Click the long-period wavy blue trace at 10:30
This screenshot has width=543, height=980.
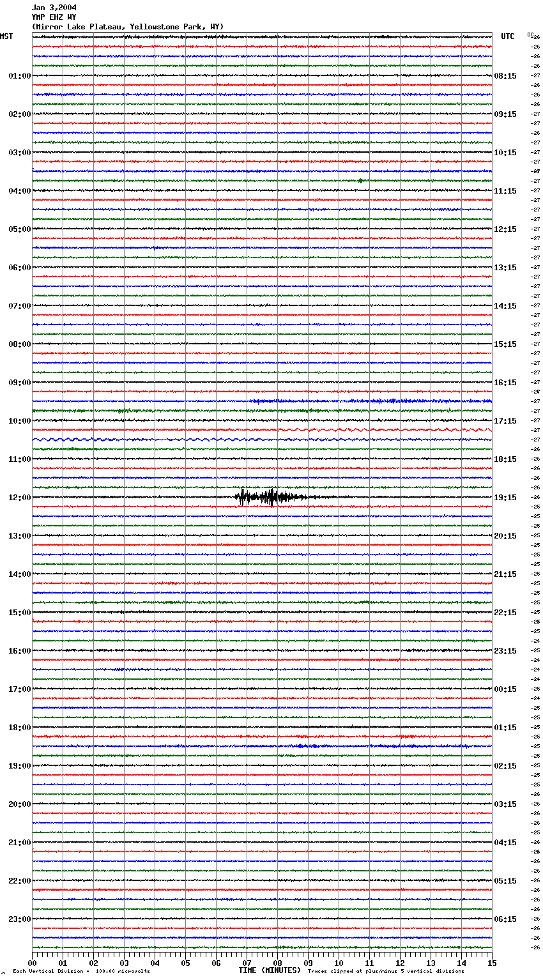(x=262, y=440)
